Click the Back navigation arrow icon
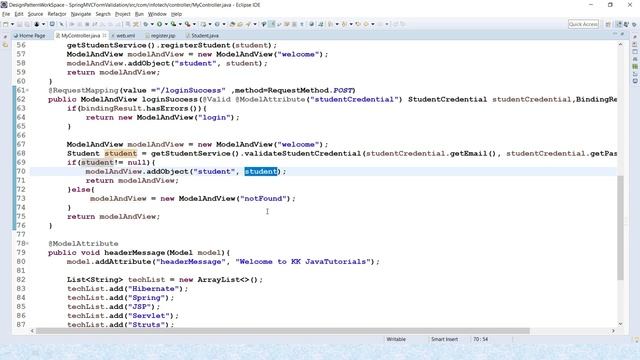640x360 pixels. pos(366,24)
